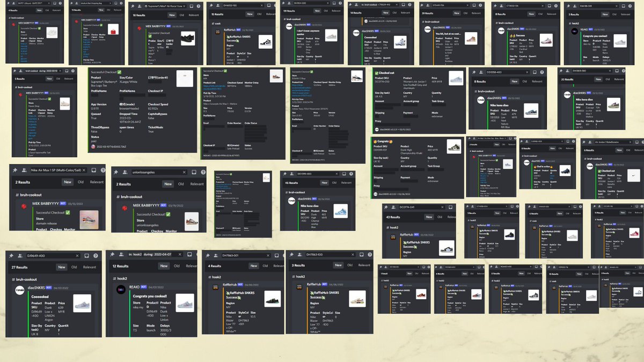The width and height of the screenshot is (644, 362).
Task: Select the New tab in the DJ9649-400 results
Action: click(62, 267)
